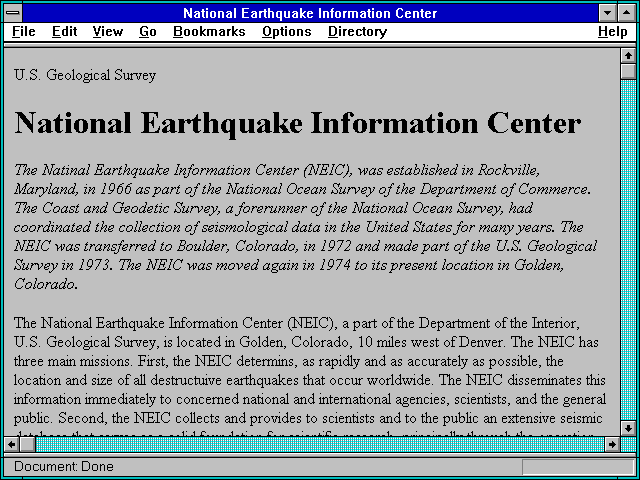
Task: Click the vertical scrollbar thumb
Action: click(628, 71)
